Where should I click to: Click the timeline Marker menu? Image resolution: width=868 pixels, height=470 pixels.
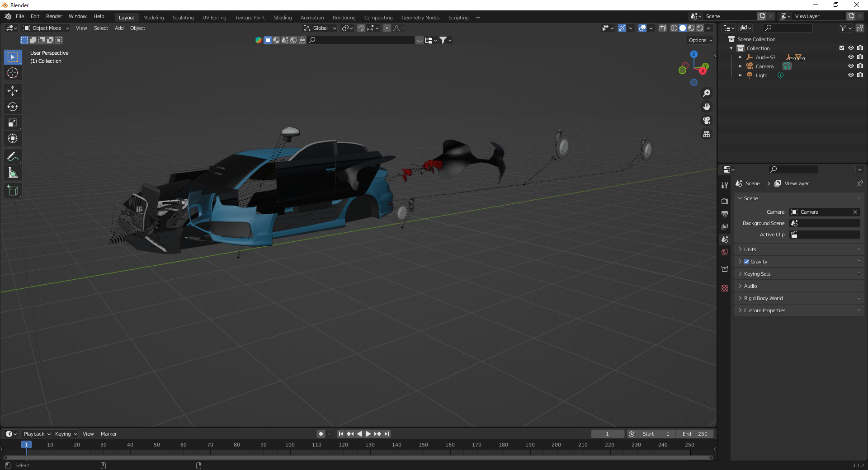(108, 434)
